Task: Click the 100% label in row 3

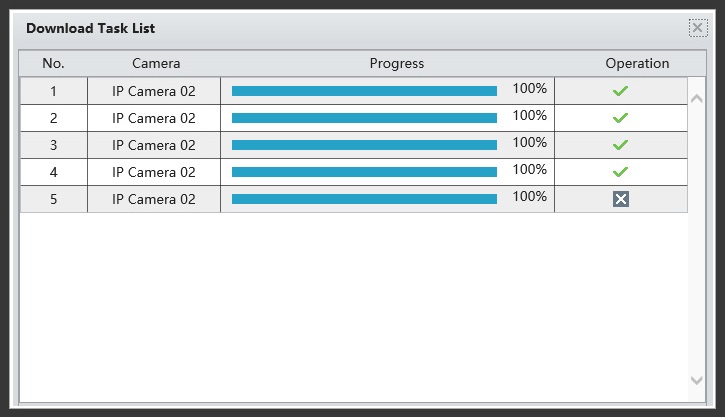Action: pyautogui.click(x=529, y=142)
